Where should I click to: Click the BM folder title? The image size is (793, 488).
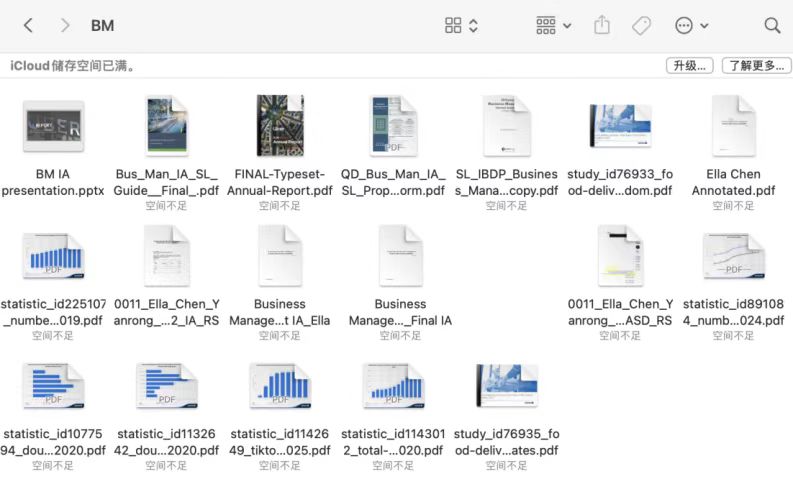[102, 25]
